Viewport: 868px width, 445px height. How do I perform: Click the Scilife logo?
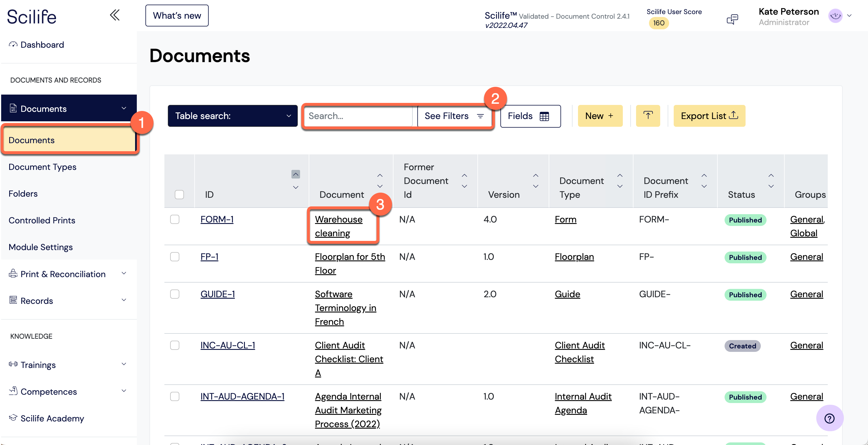click(32, 17)
